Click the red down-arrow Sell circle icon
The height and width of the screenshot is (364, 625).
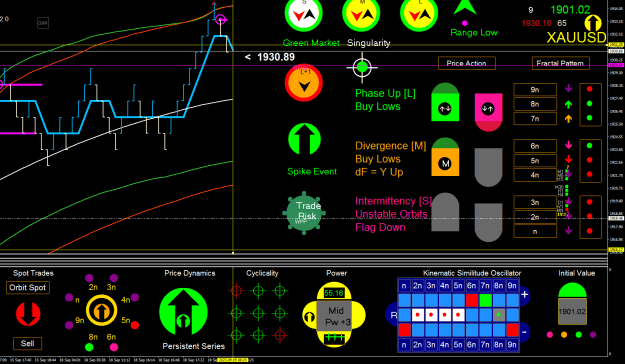pyautogui.click(x=28, y=313)
